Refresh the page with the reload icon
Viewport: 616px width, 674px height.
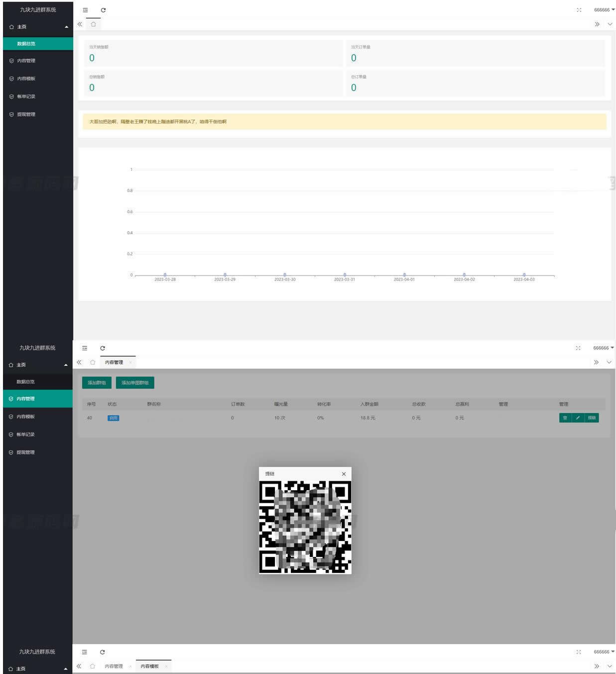tap(103, 10)
